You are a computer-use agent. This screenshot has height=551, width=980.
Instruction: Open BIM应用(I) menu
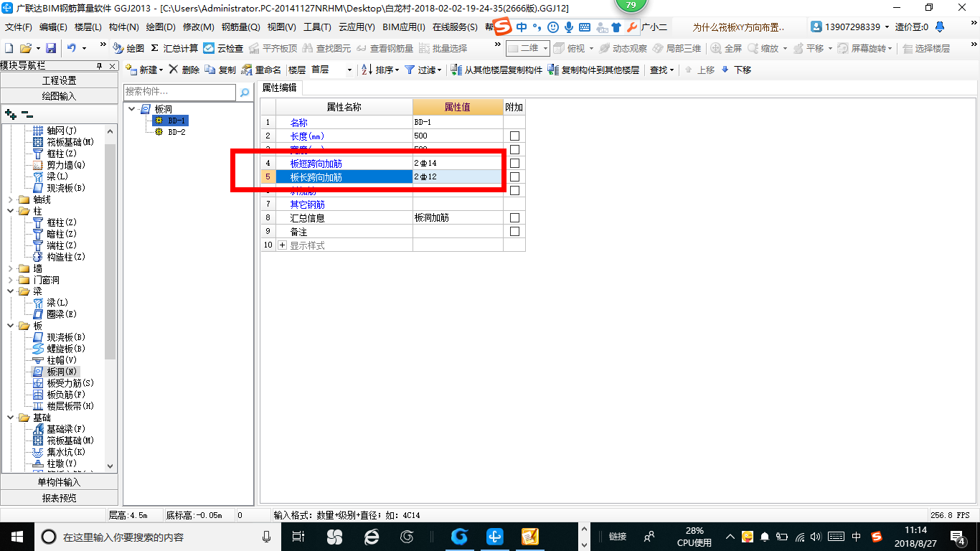(404, 27)
